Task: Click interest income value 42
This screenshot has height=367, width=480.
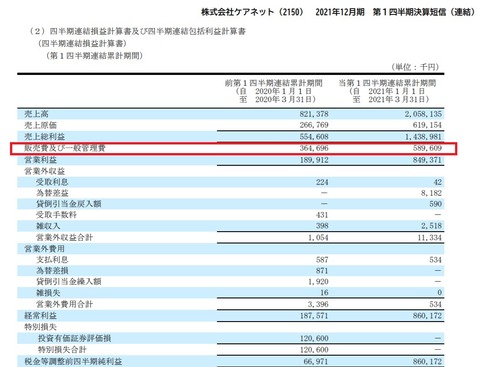Action: coord(438,182)
